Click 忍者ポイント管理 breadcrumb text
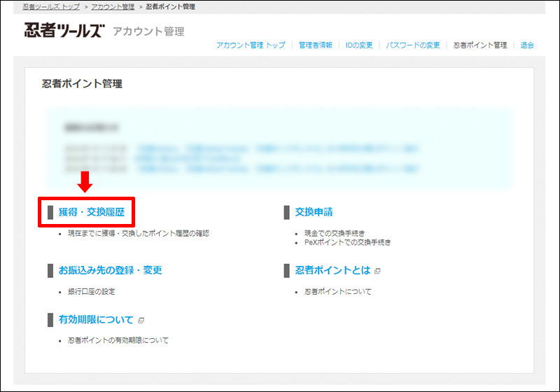560x392 pixels. click(x=170, y=7)
